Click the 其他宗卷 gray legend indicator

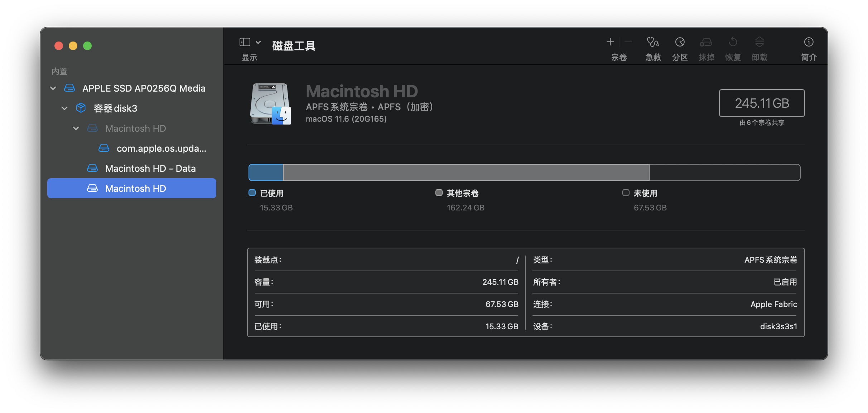[439, 193]
